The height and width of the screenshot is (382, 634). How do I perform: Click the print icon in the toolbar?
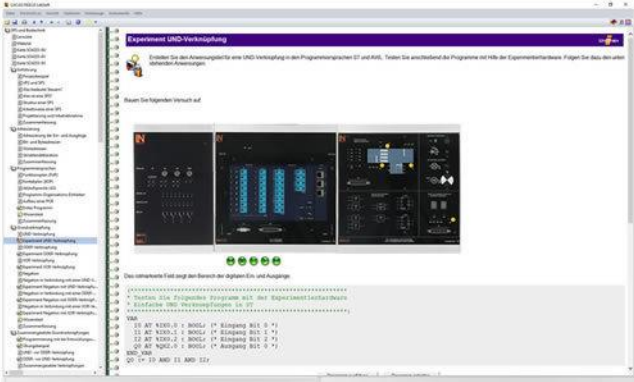[x=24, y=22]
